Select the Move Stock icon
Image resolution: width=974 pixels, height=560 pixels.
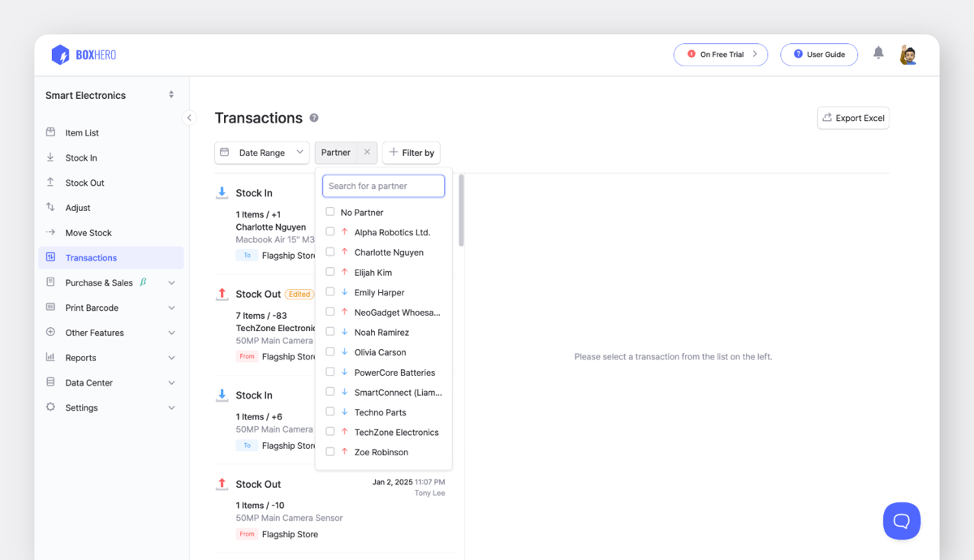[x=52, y=233]
